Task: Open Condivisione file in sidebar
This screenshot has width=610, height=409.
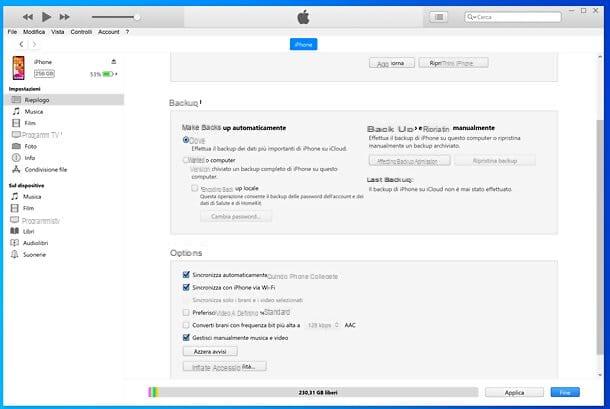Action: click(x=46, y=170)
